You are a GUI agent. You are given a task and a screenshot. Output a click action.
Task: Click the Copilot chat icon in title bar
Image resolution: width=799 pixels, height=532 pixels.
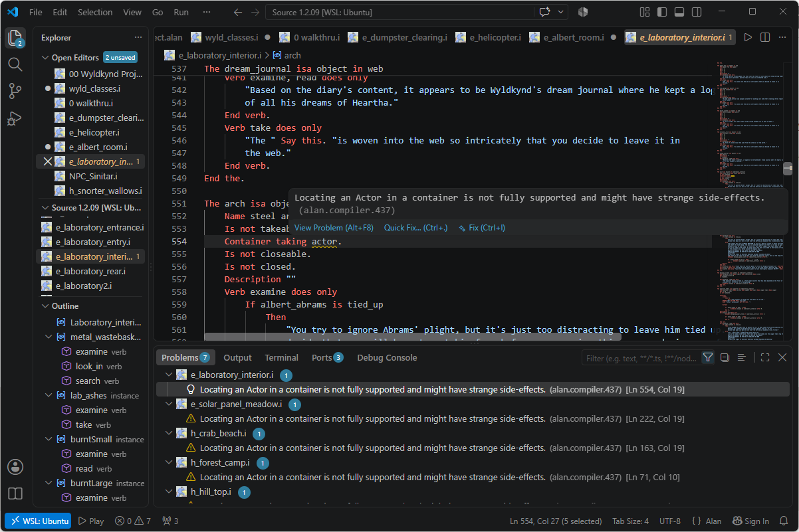545,12
